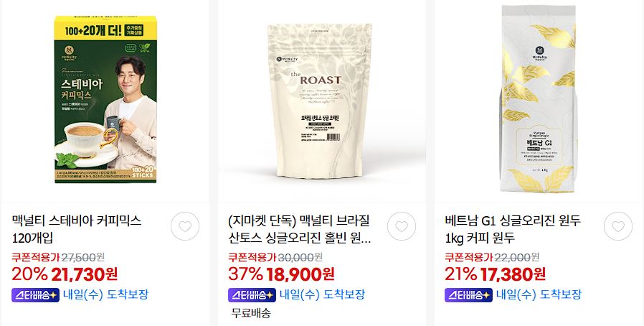Click 내일(수) 도착보장 under 브라질 산토스
Screen dimensions: 644x326
point(323,294)
